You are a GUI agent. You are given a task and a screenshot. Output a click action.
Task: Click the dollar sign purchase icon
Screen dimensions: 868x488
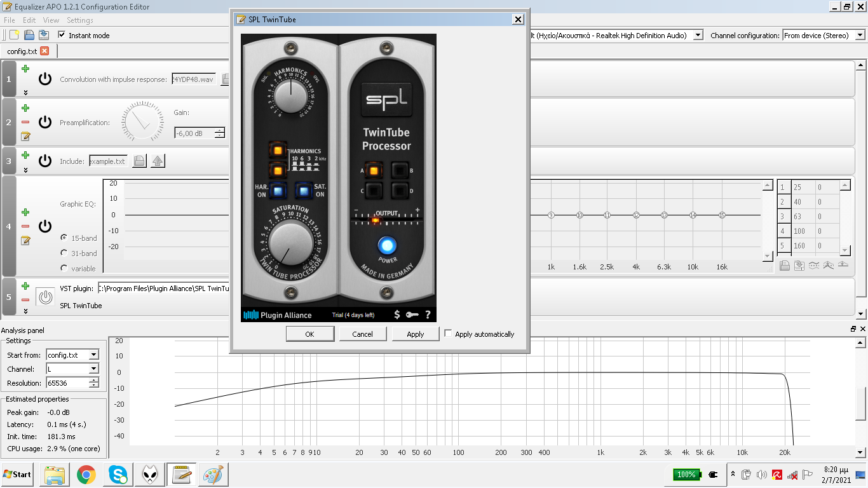click(x=397, y=315)
